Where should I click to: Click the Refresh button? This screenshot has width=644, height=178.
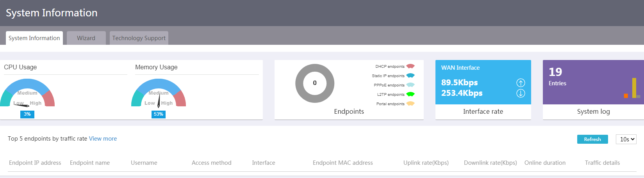[592, 139]
